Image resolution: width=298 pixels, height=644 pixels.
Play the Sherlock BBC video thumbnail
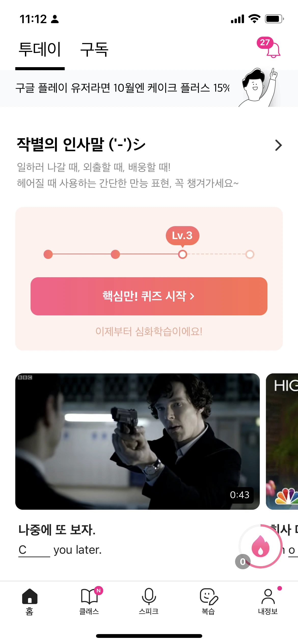(x=138, y=442)
